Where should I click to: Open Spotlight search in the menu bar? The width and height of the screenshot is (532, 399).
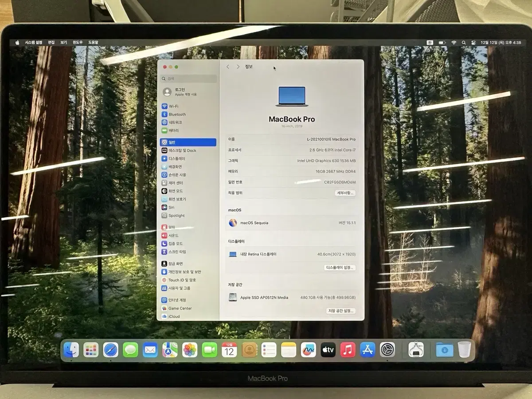point(464,43)
